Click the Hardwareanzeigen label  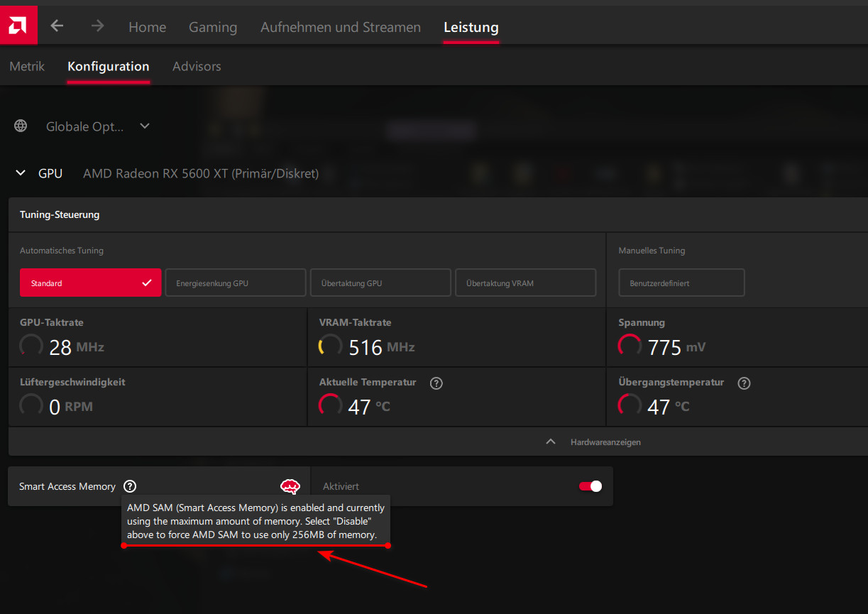[x=605, y=442]
